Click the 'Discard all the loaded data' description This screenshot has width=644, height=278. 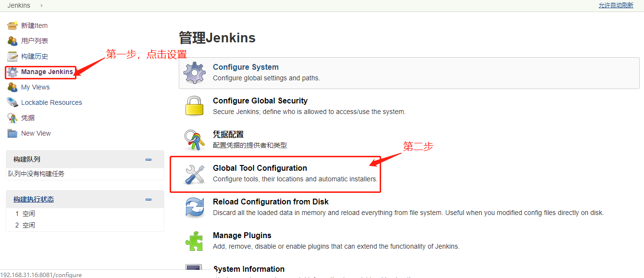pyautogui.click(x=408, y=213)
